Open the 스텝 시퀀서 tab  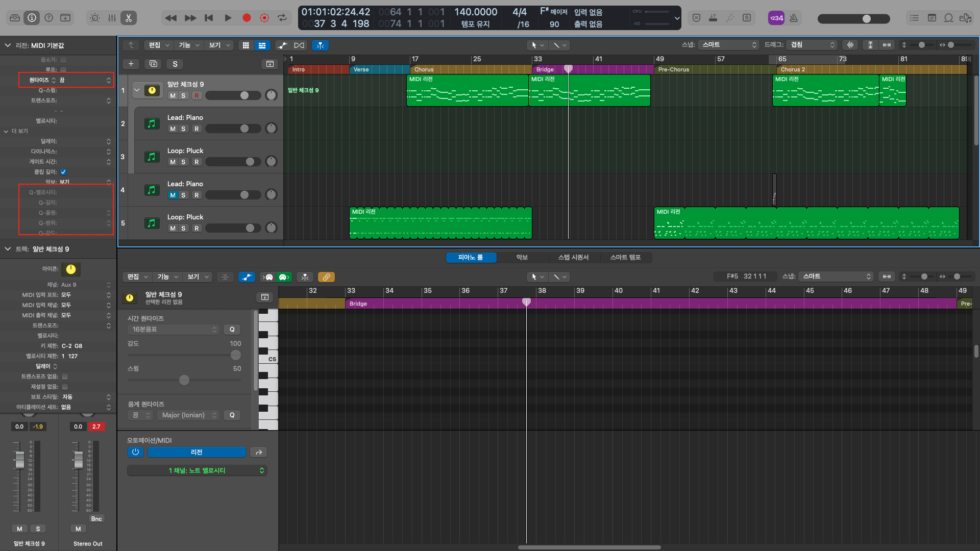point(573,258)
